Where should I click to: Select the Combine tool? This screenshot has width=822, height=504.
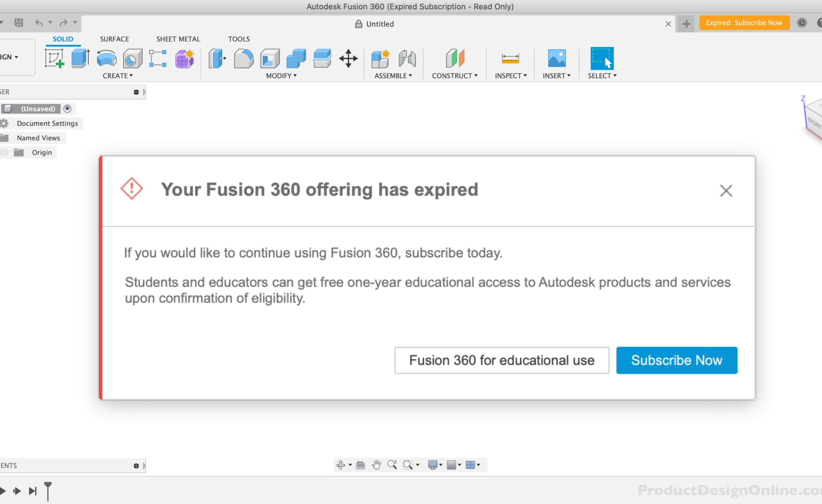click(296, 59)
